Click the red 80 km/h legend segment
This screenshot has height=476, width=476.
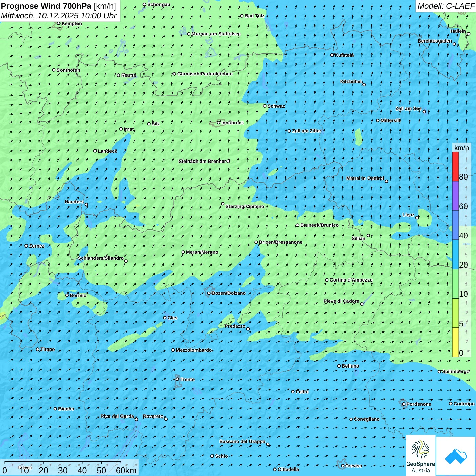[455, 166]
